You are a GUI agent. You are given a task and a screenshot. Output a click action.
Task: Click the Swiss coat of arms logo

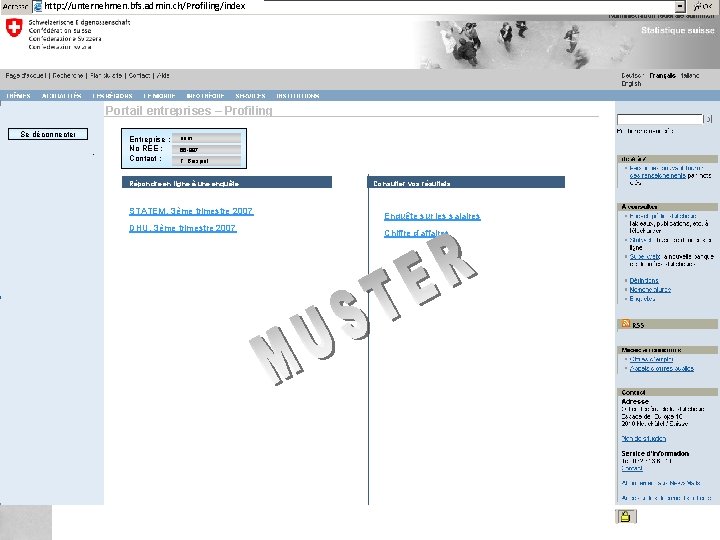[14, 28]
